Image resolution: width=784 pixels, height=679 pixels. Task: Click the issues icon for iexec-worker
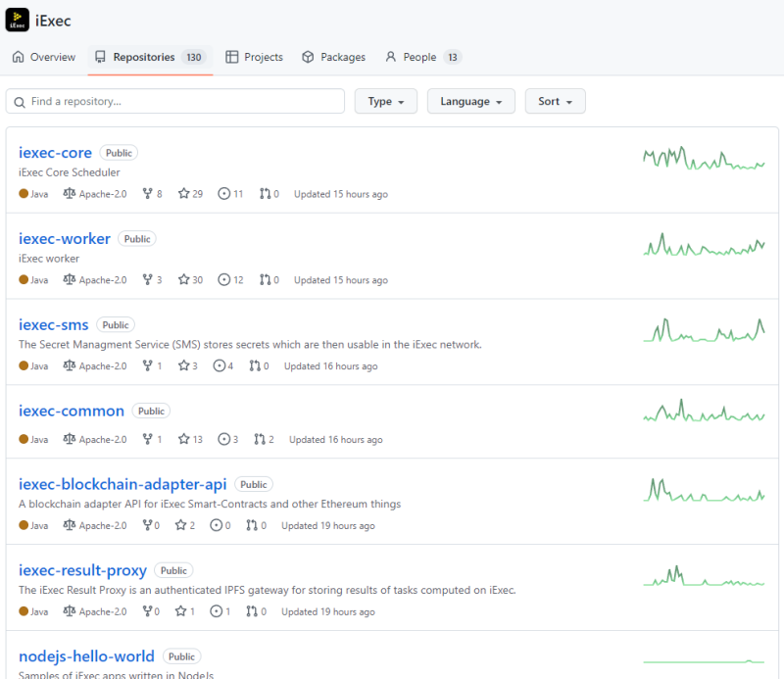click(x=224, y=279)
